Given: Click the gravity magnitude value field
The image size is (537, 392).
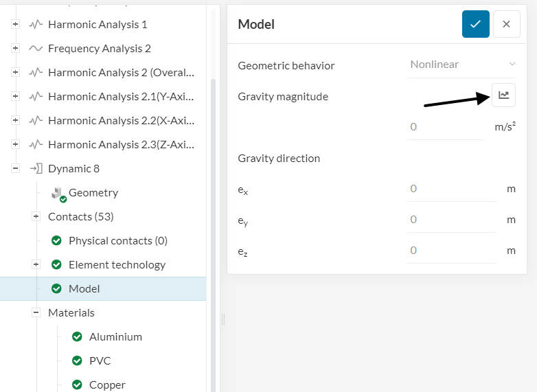Looking at the screenshot, I should [x=445, y=127].
